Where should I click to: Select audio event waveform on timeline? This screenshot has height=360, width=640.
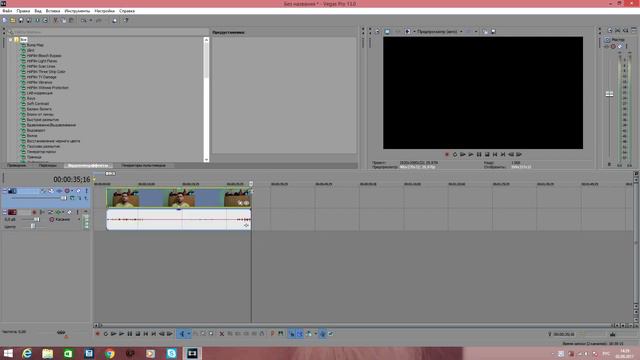tap(178, 220)
